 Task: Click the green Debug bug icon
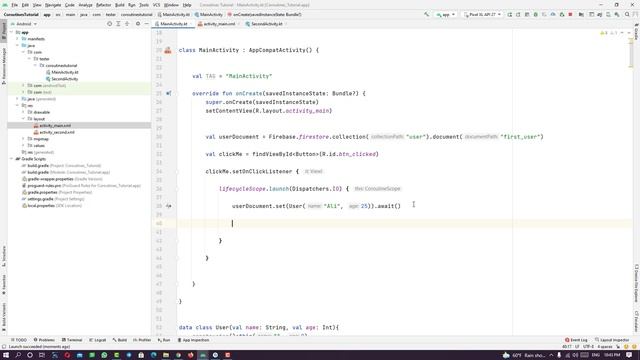point(536,14)
